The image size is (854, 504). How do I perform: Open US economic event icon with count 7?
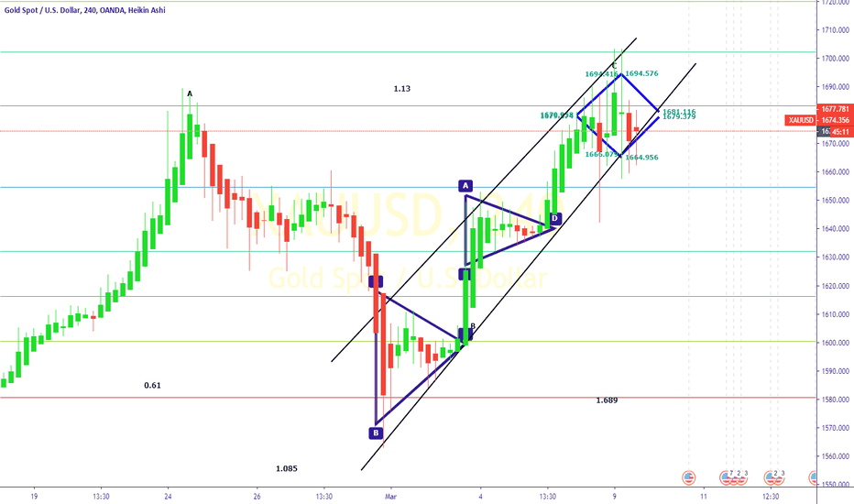[727, 477]
